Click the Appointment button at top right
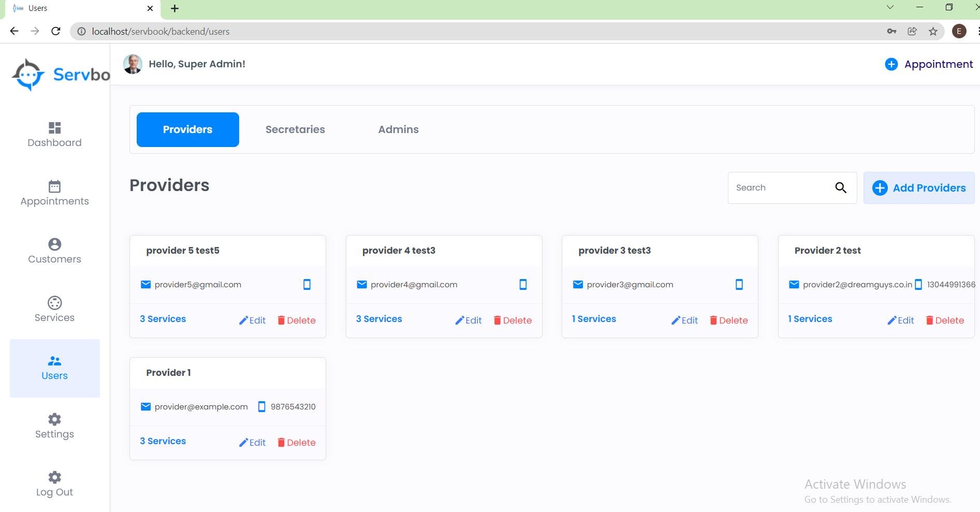 [x=929, y=64]
